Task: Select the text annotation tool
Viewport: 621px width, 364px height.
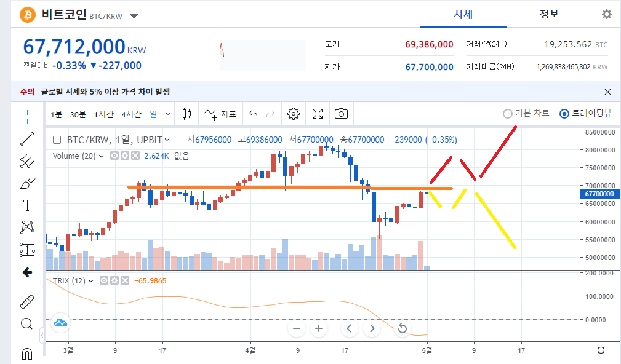Action: (27, 206)
